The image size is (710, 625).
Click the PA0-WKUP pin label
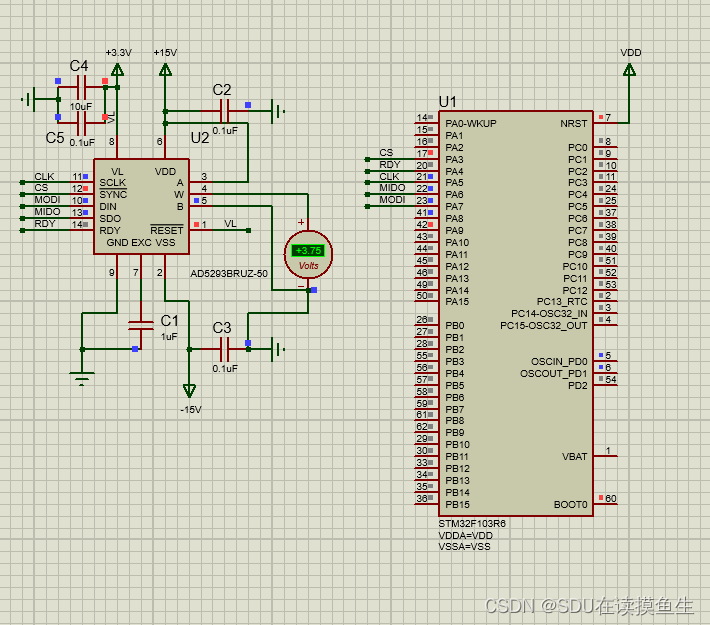click(x=471, y=124)
